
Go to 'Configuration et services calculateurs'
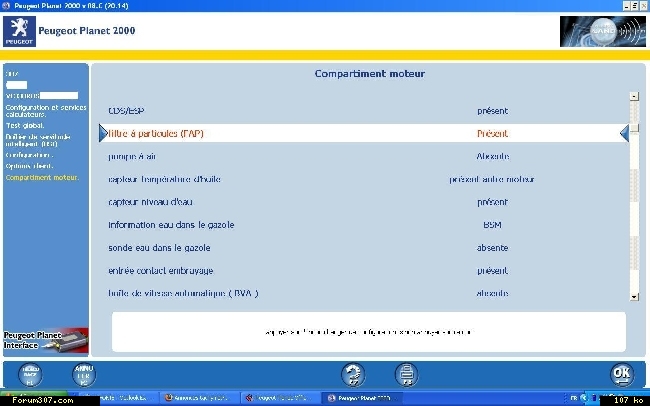coord(46,111)
